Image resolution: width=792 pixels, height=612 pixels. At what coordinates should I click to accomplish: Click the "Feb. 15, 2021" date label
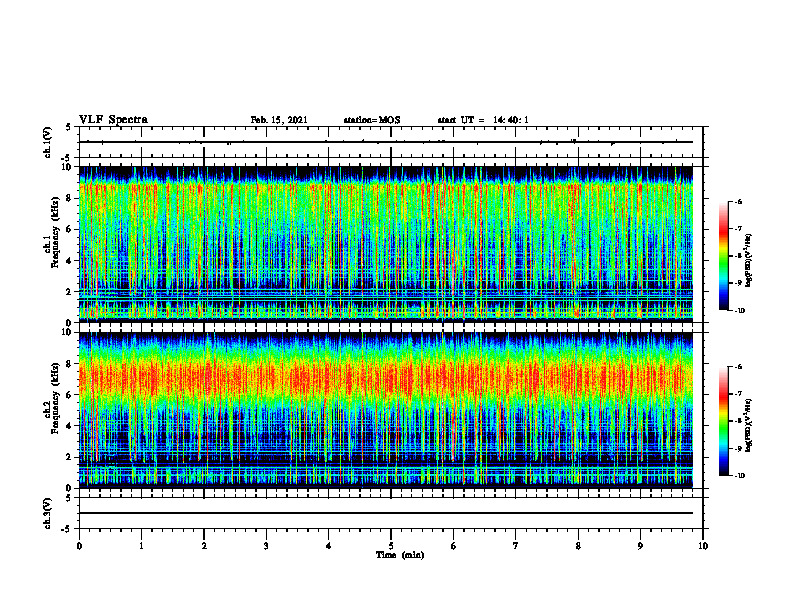(279, 120)
